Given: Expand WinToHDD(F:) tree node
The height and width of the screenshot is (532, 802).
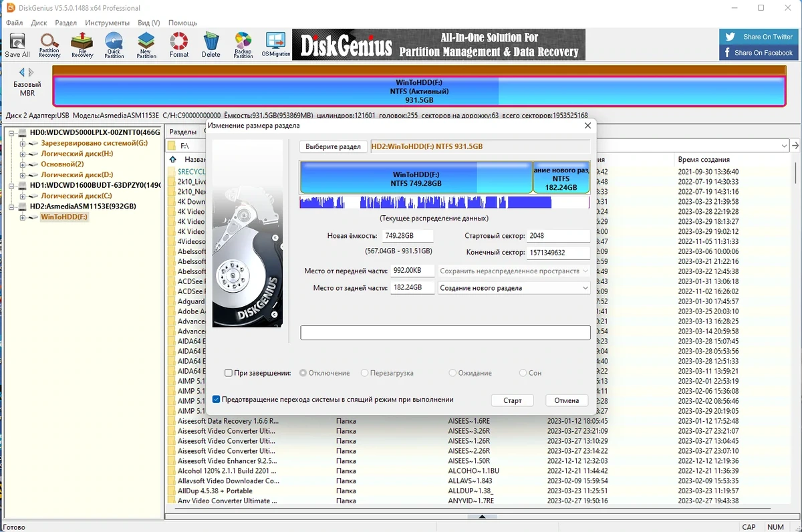Looking at the screenshot, I should [x=23, y=217].
